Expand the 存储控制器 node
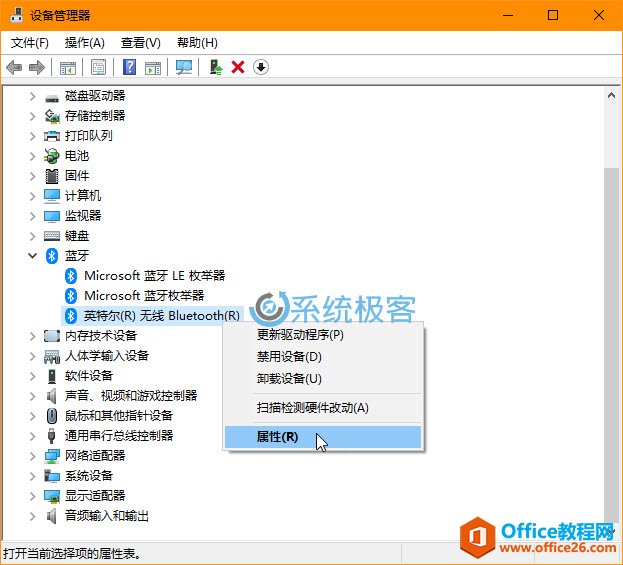 (33, 116)
